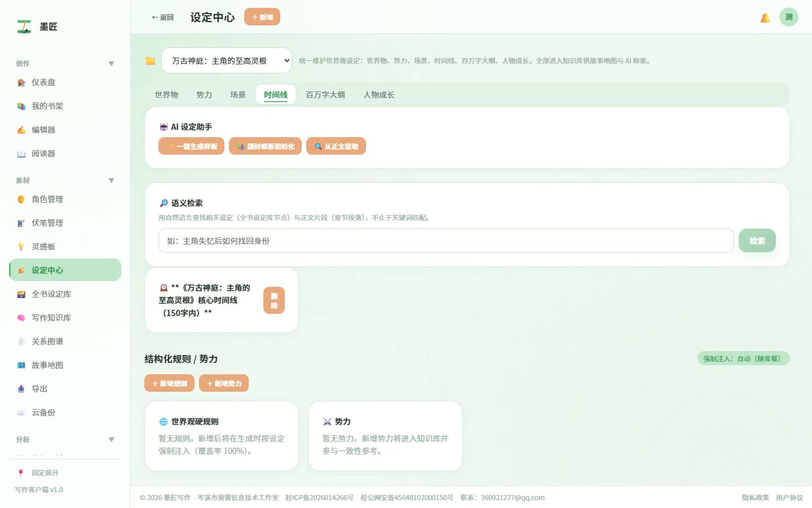
Task: Focus the 语义检索 search input
Action: click(x=446, y=240)
